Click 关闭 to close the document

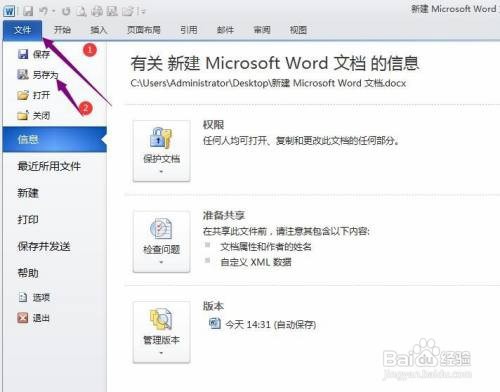(33, 116)
